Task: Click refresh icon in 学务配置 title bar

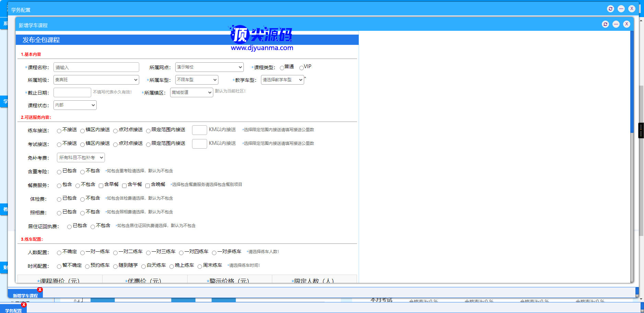Action: click(610, 9)
